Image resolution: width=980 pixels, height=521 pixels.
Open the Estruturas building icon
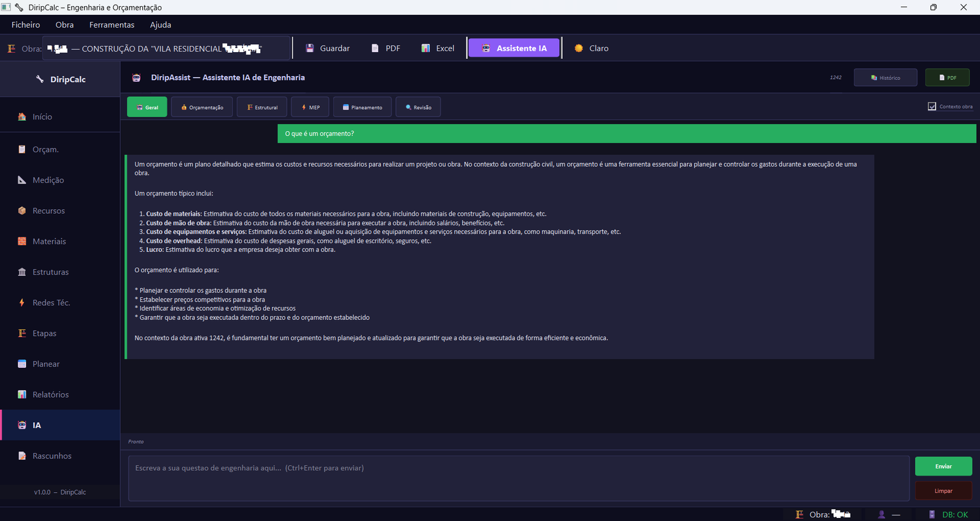click(x=22, y=272)
